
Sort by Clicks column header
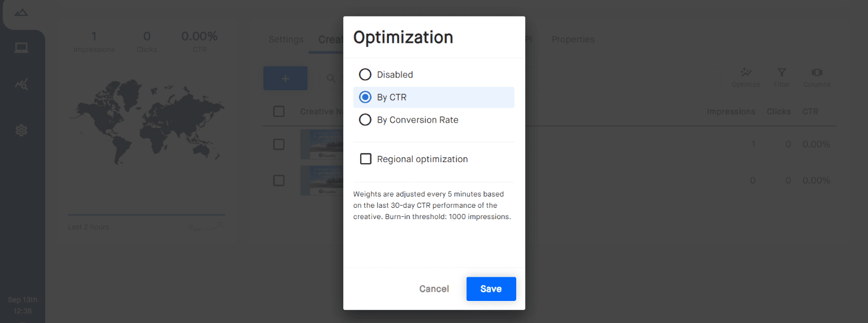click(x=779, y=112)
